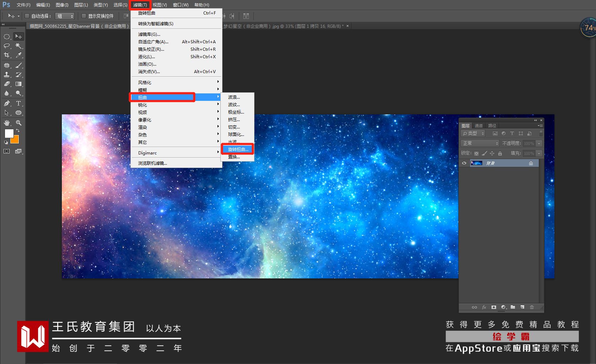Select the Pen tool

click(7, 103)
